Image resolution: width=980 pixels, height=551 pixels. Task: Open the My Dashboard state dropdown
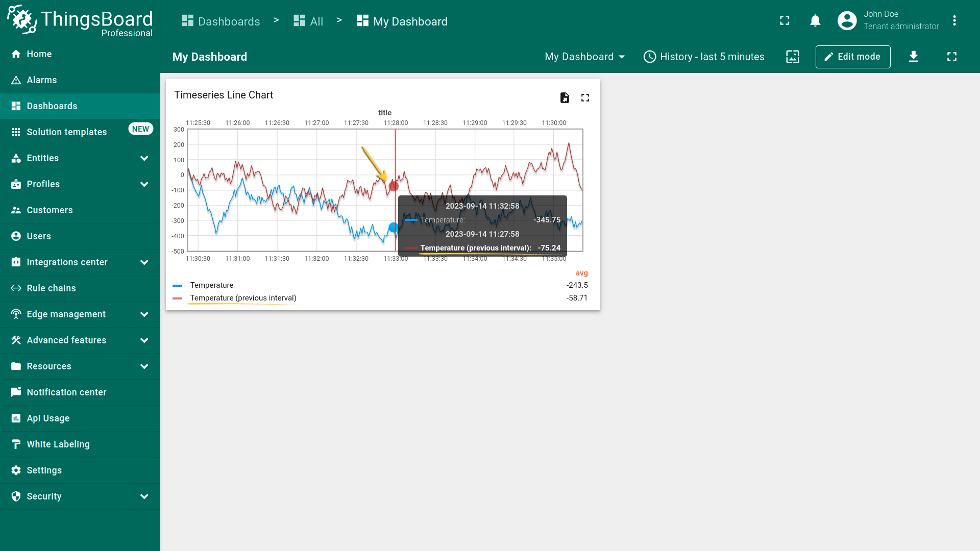(x=584, y=57)
